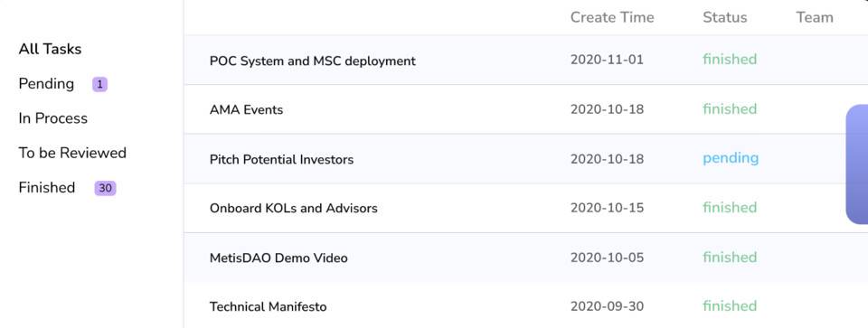The height and width of the screenshot is (328, 868).
Task: Click finished status of AMA Events
Action: pyautogui.click(x=730, y=109)
